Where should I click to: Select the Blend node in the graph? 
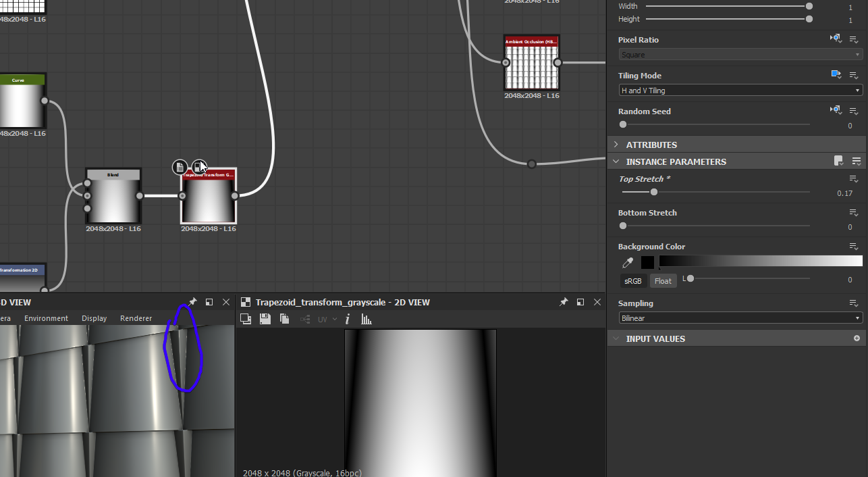point(113,200)
